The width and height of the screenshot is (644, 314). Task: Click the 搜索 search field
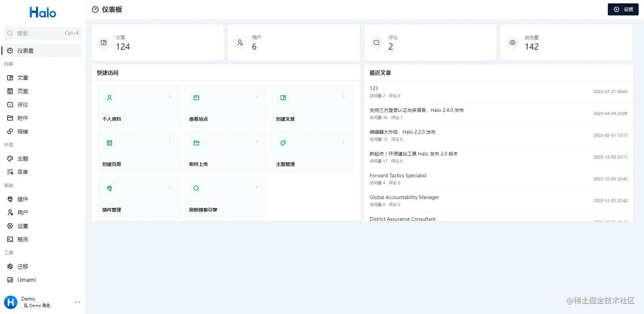point(43,33)
